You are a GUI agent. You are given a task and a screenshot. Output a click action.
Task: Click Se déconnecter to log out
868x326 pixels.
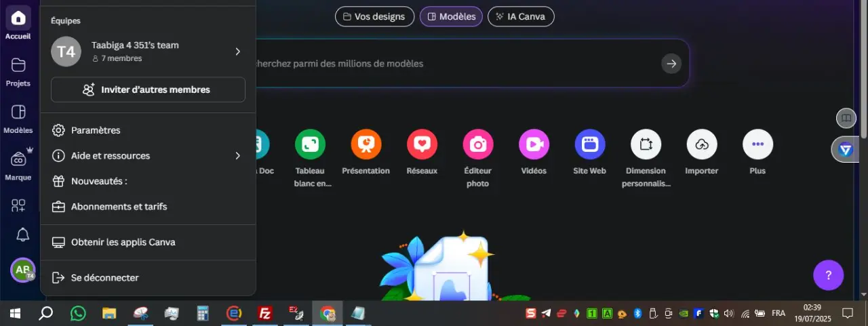point(148,278)
